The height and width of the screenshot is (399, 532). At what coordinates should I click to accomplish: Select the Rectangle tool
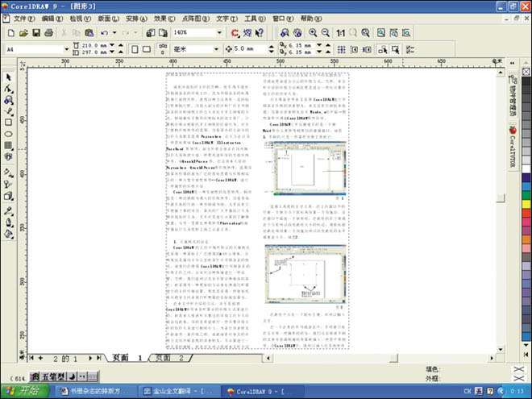coord(8,123)
